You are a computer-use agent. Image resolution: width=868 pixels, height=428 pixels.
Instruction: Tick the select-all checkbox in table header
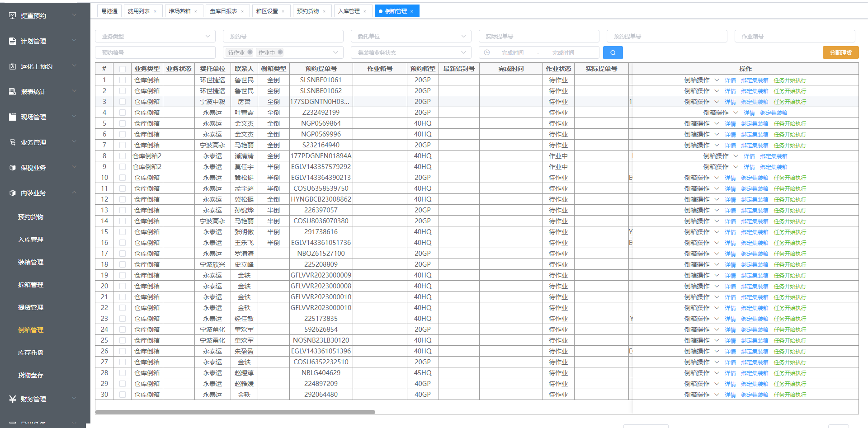pyautogui.click(x=123, y=69)
